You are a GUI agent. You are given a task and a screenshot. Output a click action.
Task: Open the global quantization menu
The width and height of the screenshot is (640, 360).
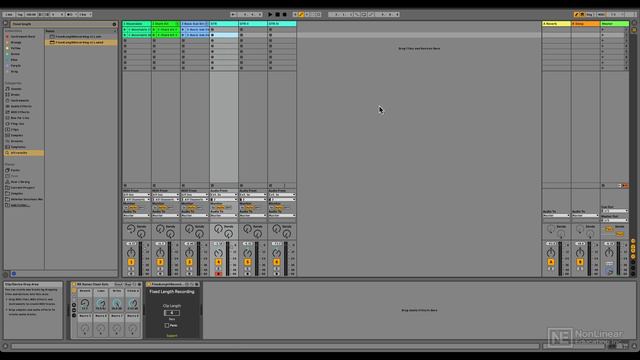click(85, 14)
